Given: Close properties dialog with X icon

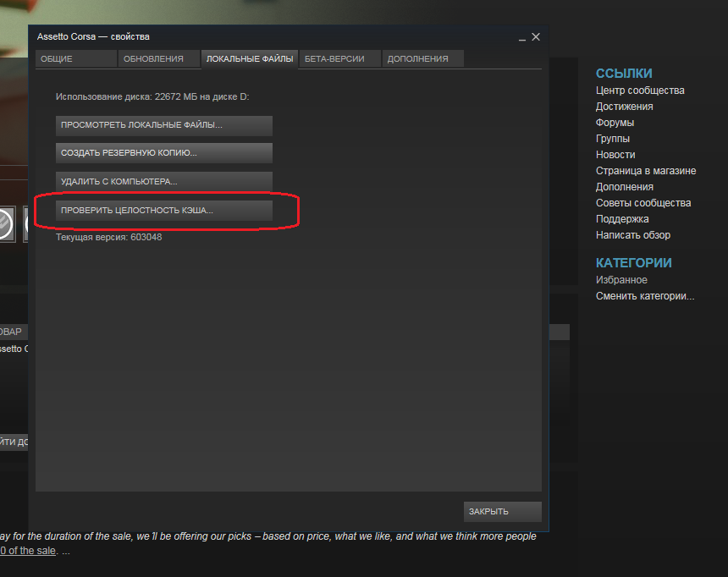Looking at the screenshot, I should coord(535,37).
